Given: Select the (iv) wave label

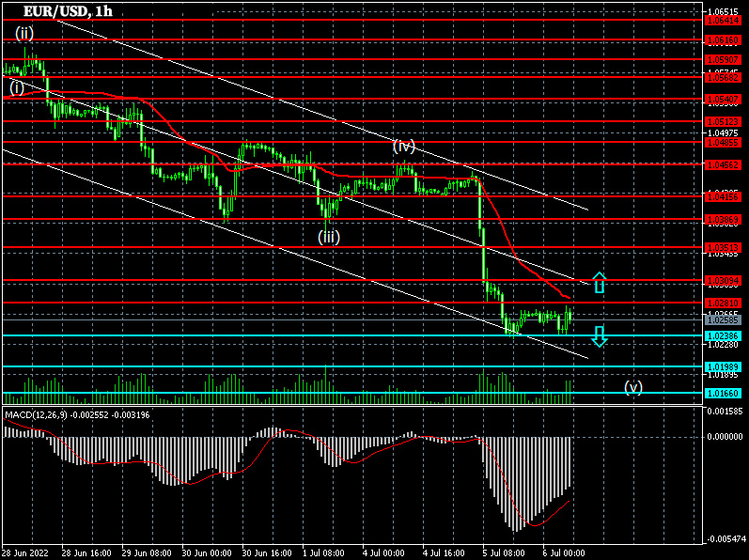Looking at the screenshot, I should click(404, 146).
